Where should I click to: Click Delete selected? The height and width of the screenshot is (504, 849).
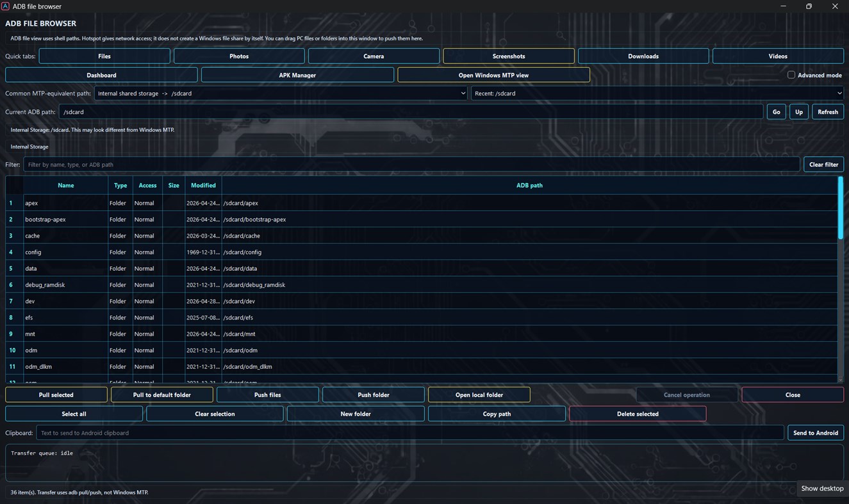click(638, 414)
